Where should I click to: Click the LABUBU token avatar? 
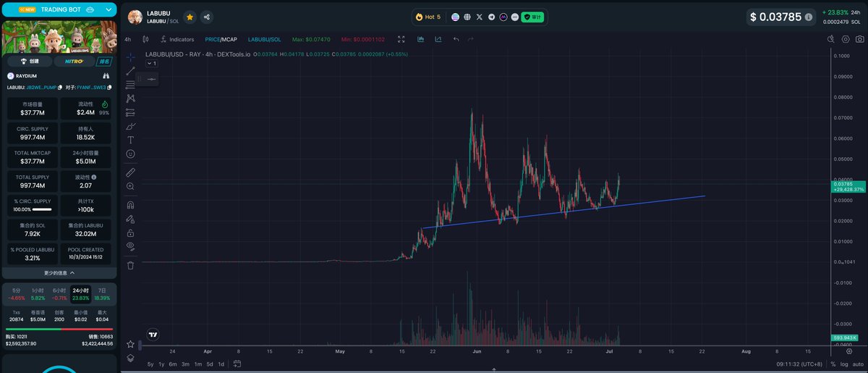coord(135,17)
